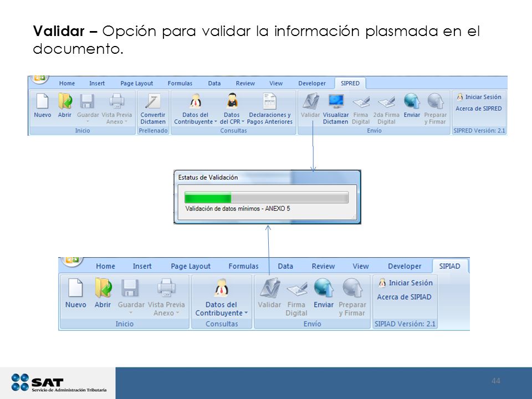Open Data tab in SIPIAD window
532x399 pixels.
285,267
